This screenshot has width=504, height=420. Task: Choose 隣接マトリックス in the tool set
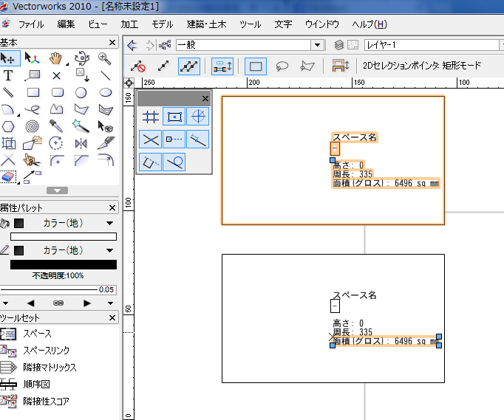point(50,368)
